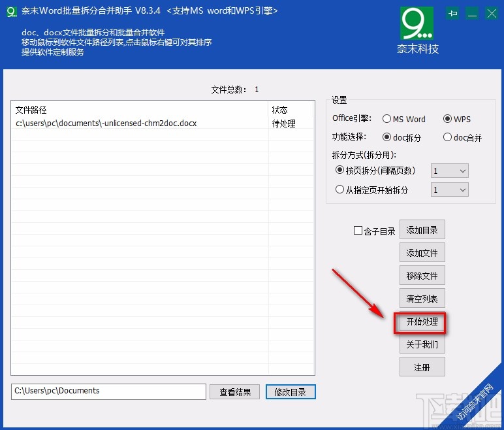The width and height of the screenshot is (504, 430).
Task: Click the 待处理 status cell
Action: (x=283, y=124)
